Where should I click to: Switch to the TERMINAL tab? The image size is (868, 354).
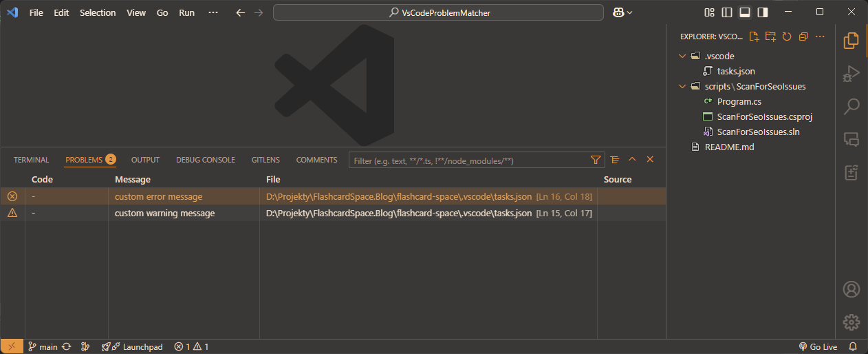pos(32,160)
